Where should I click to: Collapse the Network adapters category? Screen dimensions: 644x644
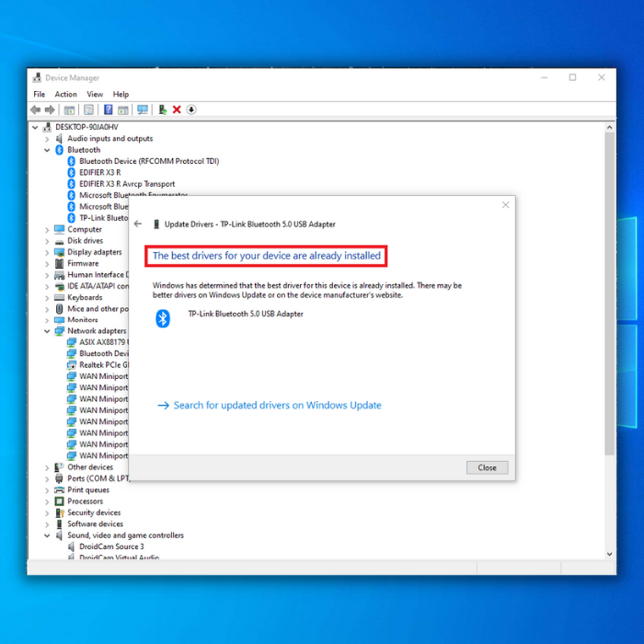point(48,331)
